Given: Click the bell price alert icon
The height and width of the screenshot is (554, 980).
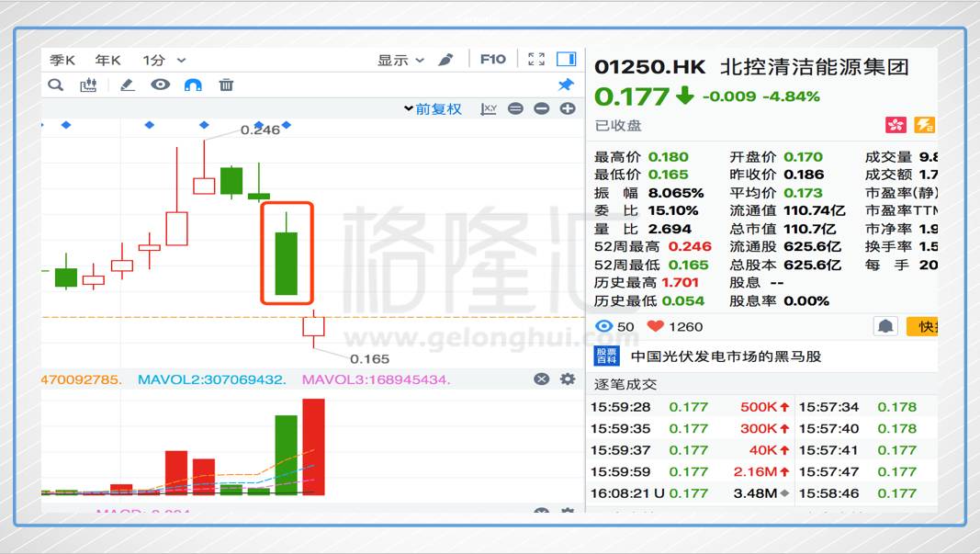Looking at the screenshot, I should 885,326.
